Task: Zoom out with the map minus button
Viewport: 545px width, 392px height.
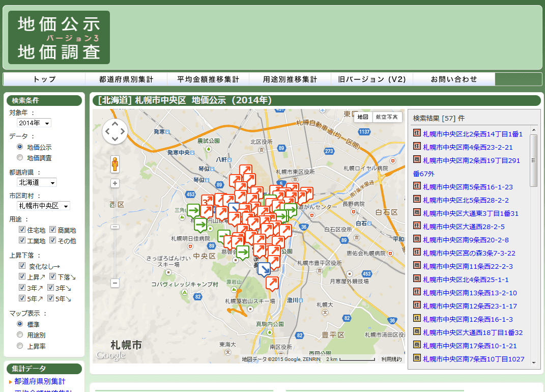Action: click(115, 283)
